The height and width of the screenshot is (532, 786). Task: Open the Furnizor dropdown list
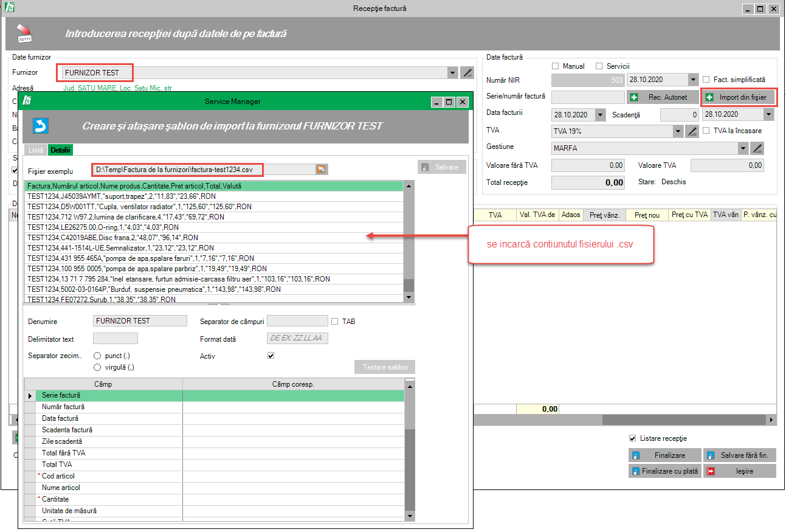click(452, 73)
